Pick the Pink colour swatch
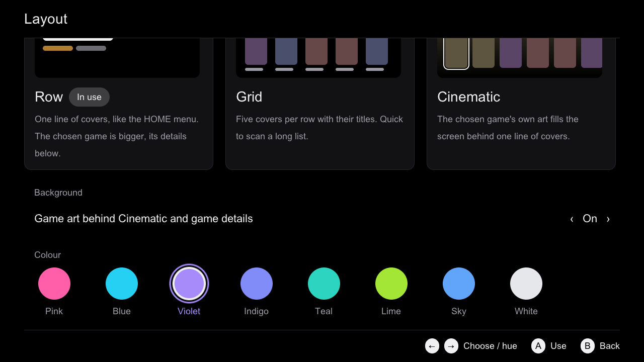This screenshot has width=644, height=362. click(x=54, y=284)
